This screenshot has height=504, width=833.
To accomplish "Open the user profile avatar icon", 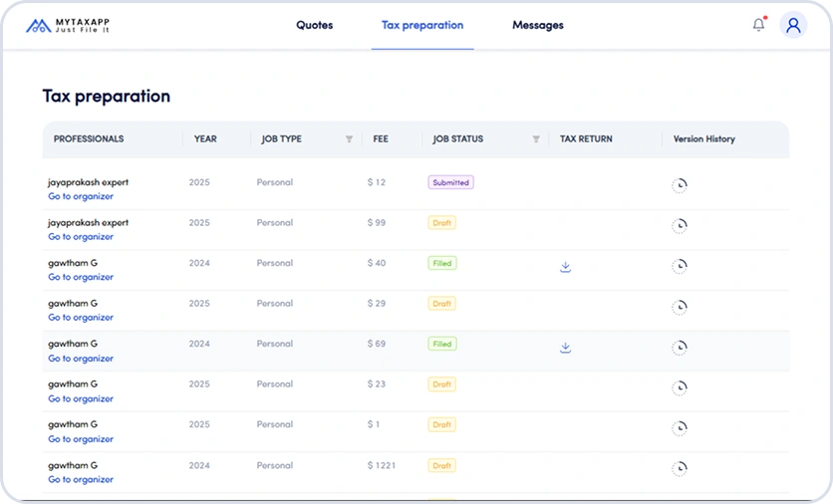I will (x=793, y=26).
